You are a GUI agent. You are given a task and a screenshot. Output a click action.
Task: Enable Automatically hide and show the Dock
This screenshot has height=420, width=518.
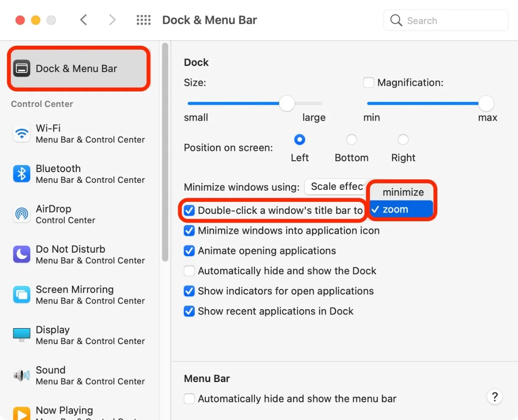pos(189,271)
